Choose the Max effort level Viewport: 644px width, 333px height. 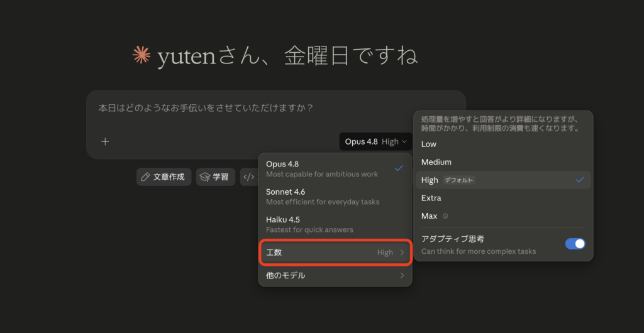click(x=503, y=216)
